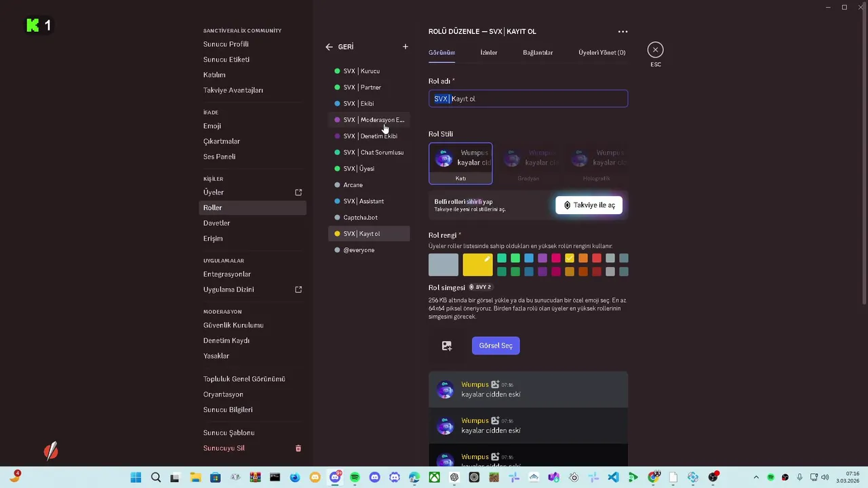Image resolution: width=868 pixels, height=488 pixels.
Task: Pick the custom yellow color swatch
Action: [477, 265]
